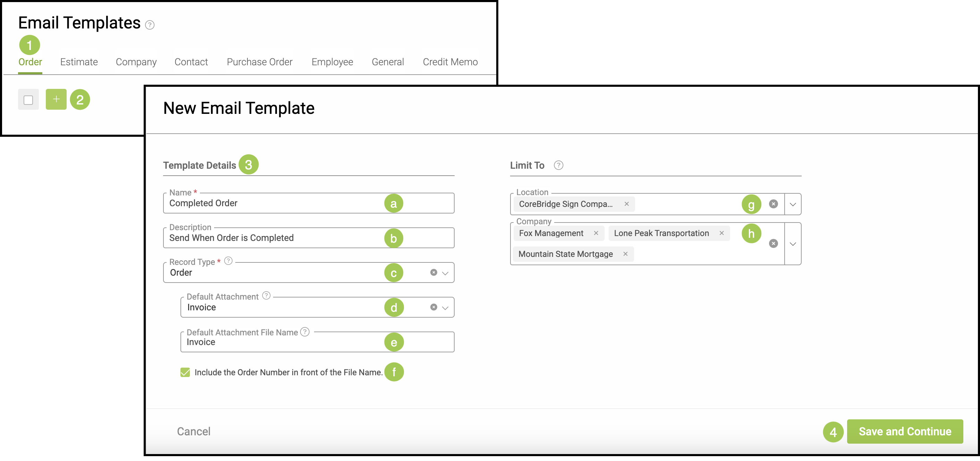Image resolution: width=980 pixels, height=461 pixels.
Task: Remove CoreBridge Sign Company location tag
Action: [x=627, y=204]
